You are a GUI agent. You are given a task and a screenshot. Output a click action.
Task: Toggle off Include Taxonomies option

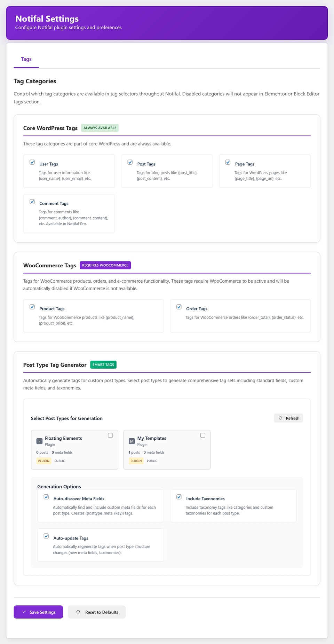(179, 497)
